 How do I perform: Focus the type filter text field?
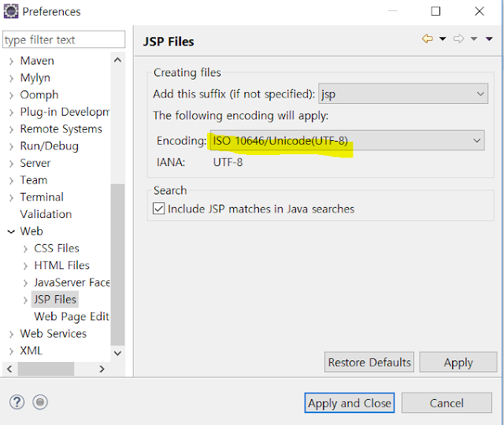pyautogui.click(x=64, y=39)
